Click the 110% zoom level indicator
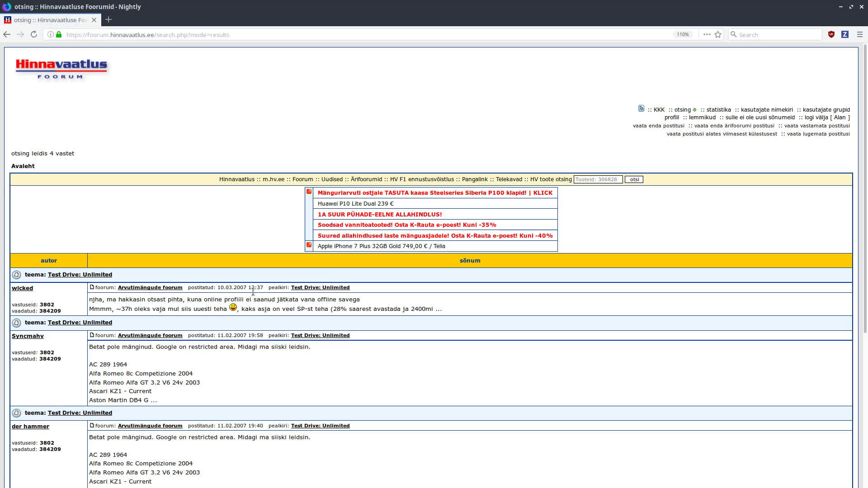The height and width of the screenshot is (488, 868). point(683,34)
